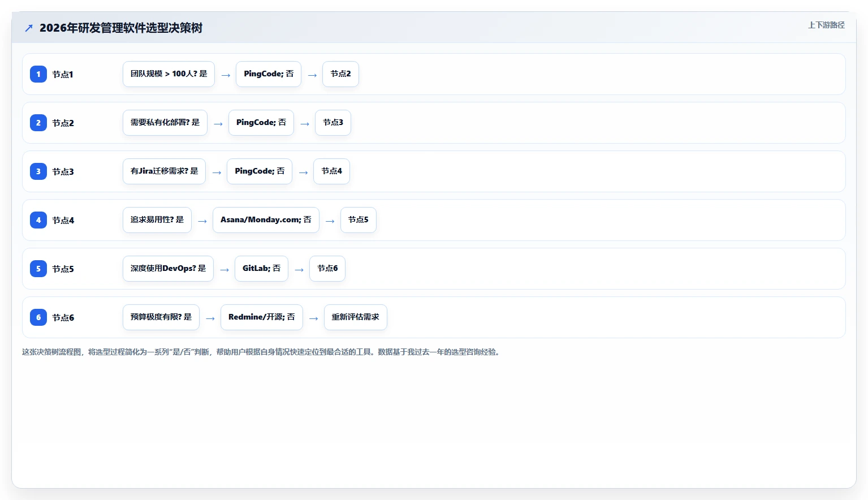Select the number 2 badge for 节点2
Screen dimensions: 868x500
pyautogui.click(x=38, y=123)
